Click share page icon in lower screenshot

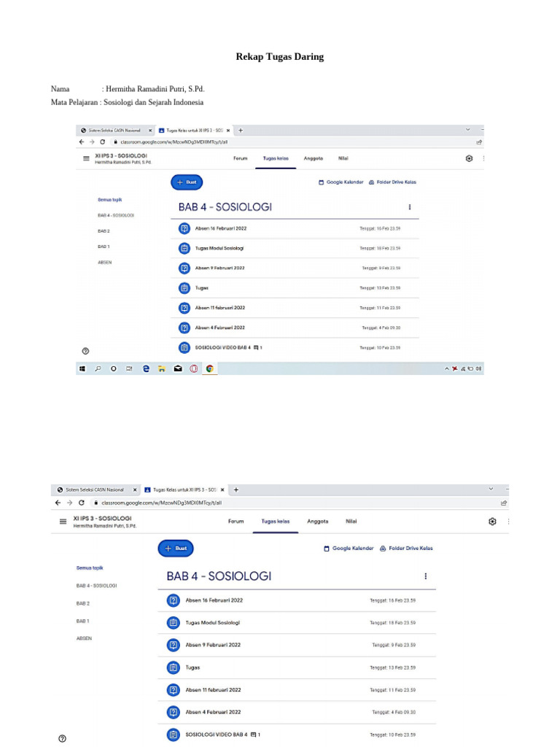504,503
